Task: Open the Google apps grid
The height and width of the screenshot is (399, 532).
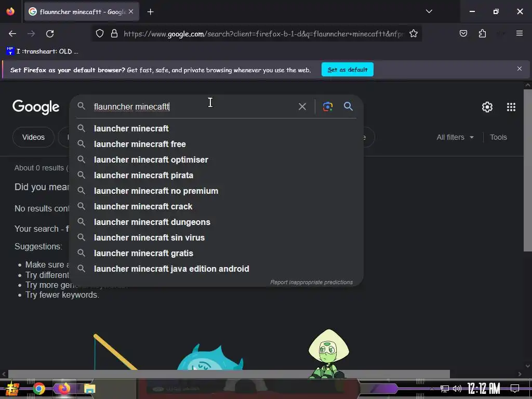Action: pos(511,107)
